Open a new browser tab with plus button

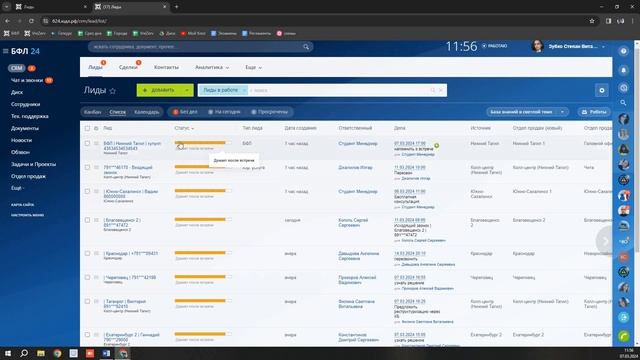[x=176, y=7]
